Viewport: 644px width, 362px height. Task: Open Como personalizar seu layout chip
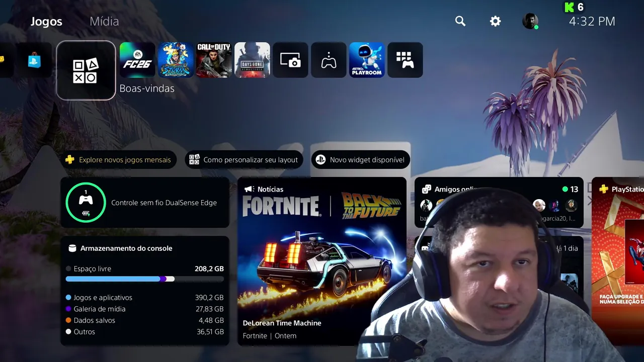[244, 160]
